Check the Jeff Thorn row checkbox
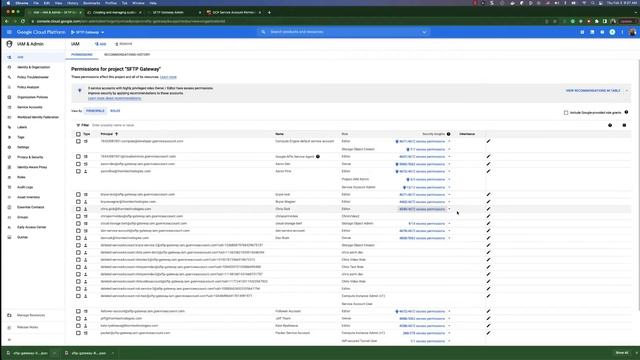This screenshot has height=360, width=640. tap(78, 318)
